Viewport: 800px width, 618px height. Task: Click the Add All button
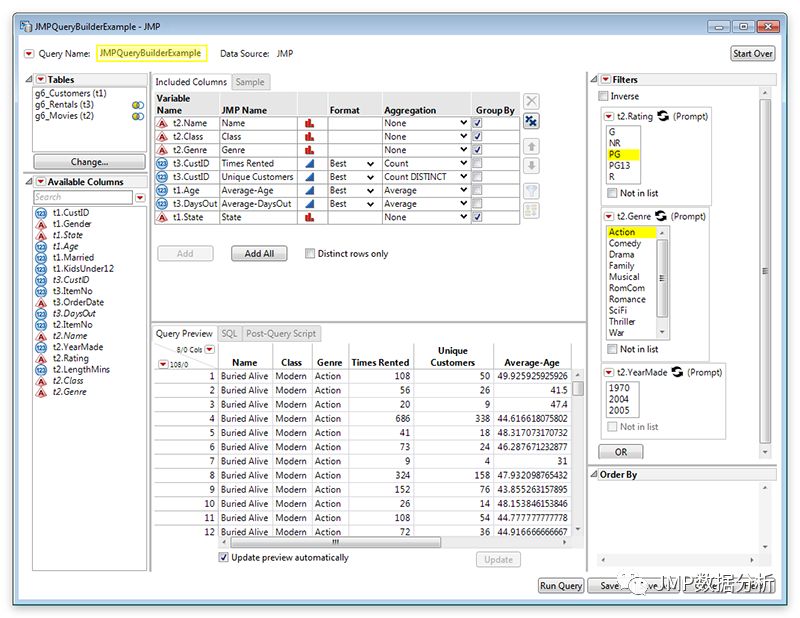259,254
